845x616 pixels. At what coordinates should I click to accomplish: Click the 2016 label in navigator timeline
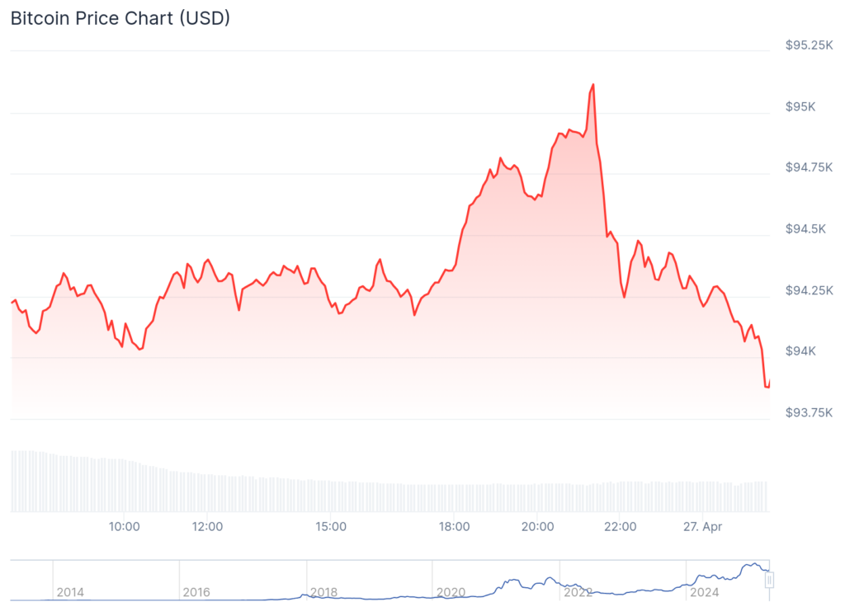click(196, 592)
